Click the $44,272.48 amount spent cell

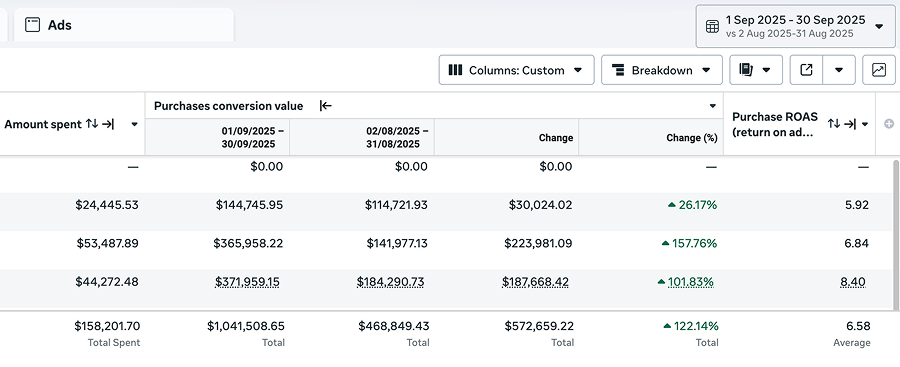[107, 282]
